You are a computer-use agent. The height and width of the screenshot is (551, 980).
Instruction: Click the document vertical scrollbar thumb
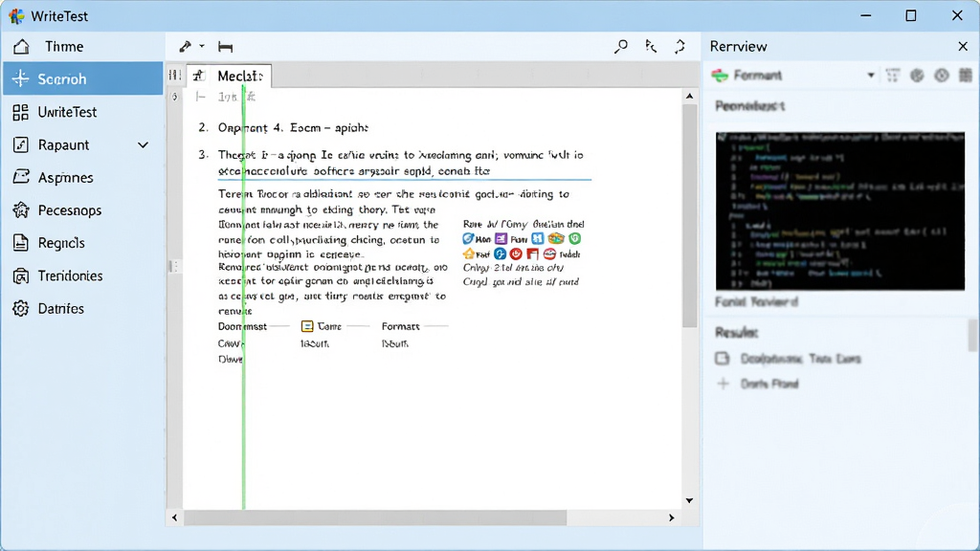[689, 215]
